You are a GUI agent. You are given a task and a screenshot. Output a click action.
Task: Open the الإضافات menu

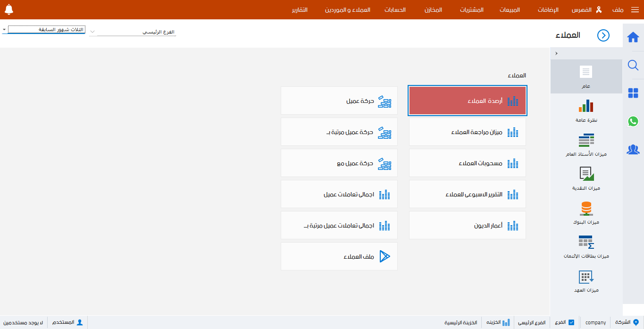pyautogui.click(x=548, y=10)
